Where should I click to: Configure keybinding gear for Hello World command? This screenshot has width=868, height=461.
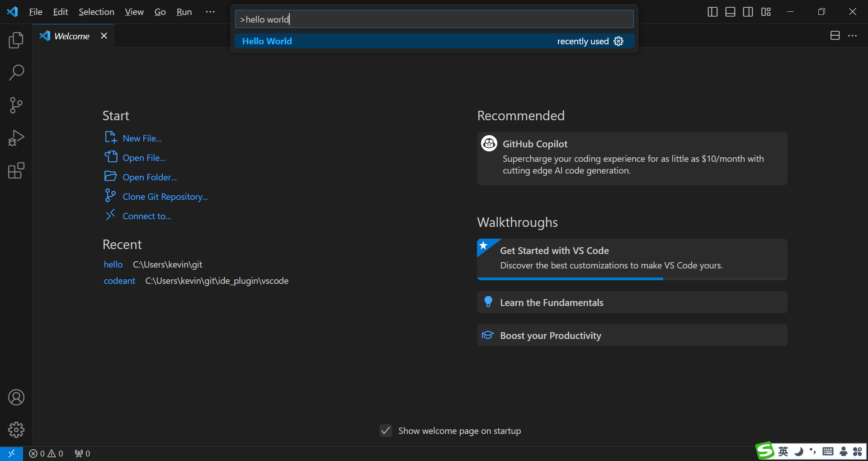pos(618,41)
